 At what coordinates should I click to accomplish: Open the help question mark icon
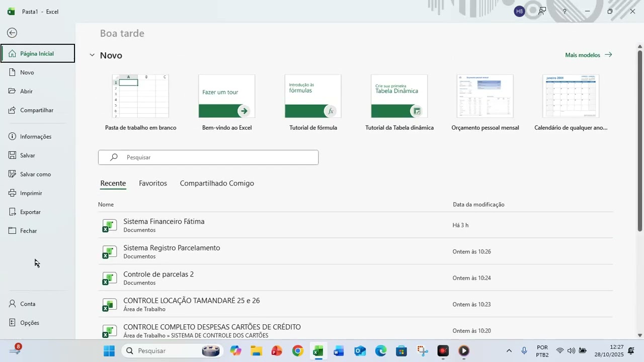pos(565,12)
